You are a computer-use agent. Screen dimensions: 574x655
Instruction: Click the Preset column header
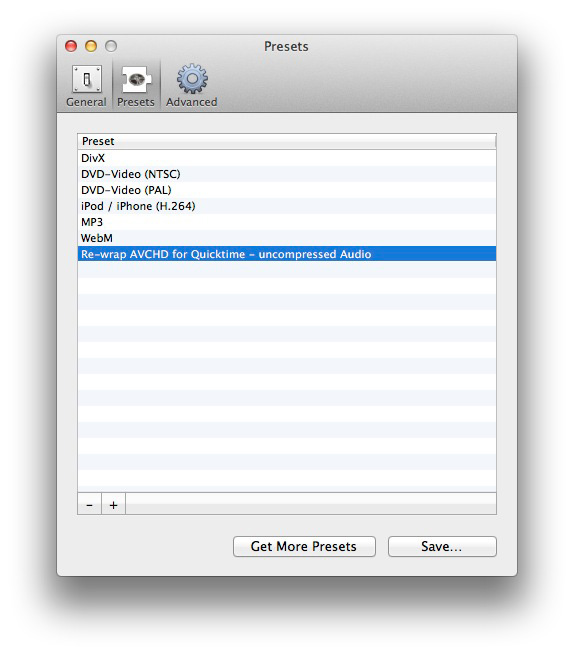click(287, 141)
